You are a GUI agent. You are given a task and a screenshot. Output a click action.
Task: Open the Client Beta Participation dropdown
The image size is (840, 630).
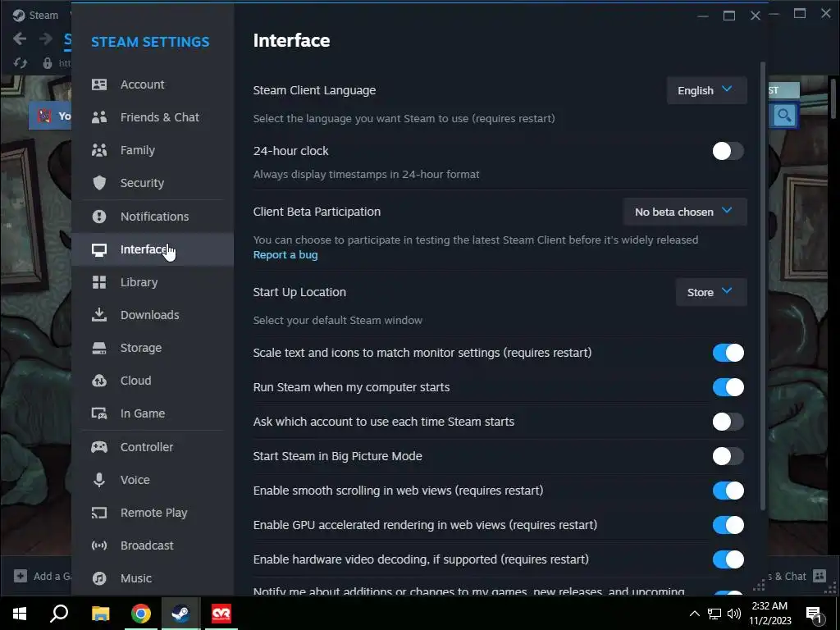(685, 212)
